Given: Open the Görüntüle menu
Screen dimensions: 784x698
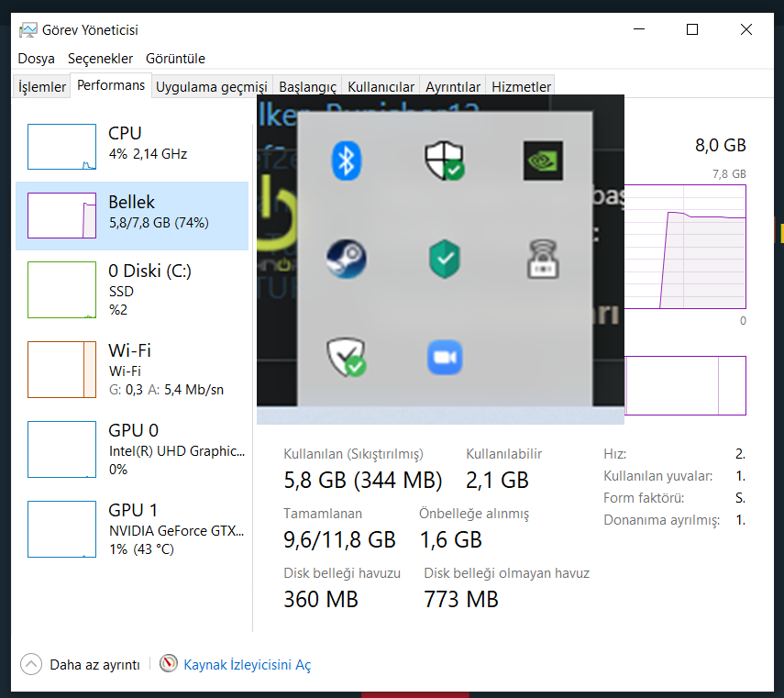Looking at the screenshot, I should point(175,59).
